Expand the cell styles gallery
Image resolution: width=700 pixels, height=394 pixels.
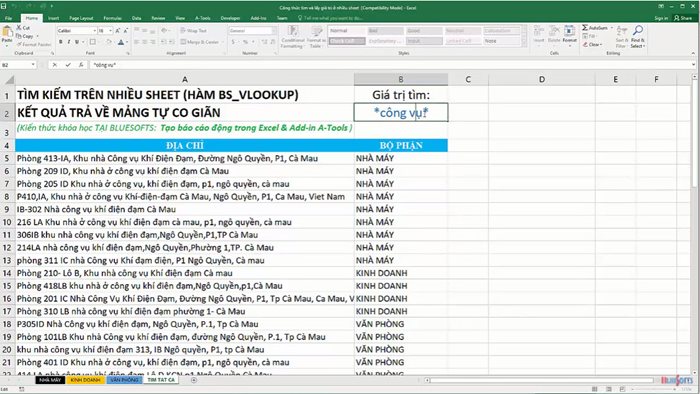(x=524, y=43)
